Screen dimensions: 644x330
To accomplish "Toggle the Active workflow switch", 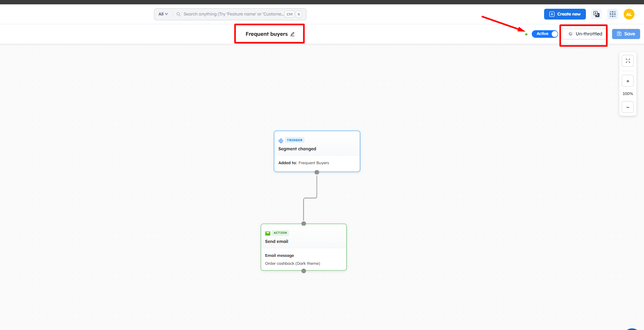I will pos(544,34).
